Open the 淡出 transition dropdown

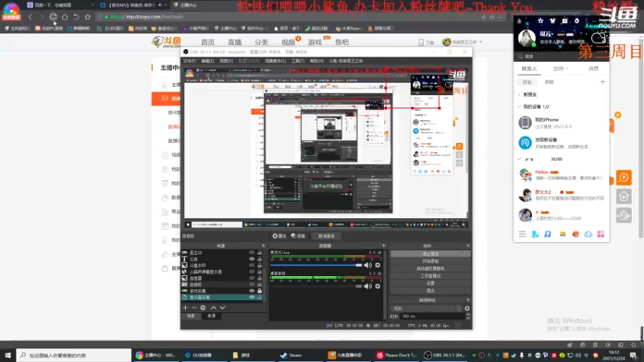pos(427,308)
